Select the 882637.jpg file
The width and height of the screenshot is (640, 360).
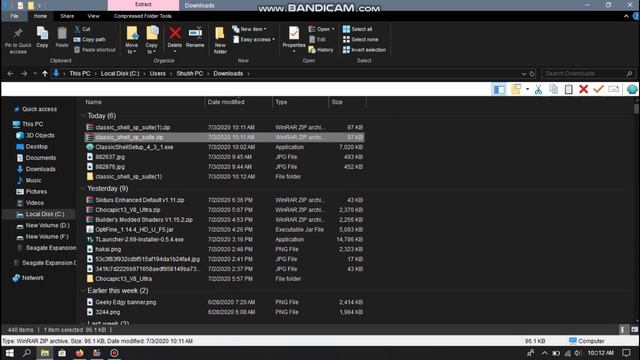(x=224, y=157)
